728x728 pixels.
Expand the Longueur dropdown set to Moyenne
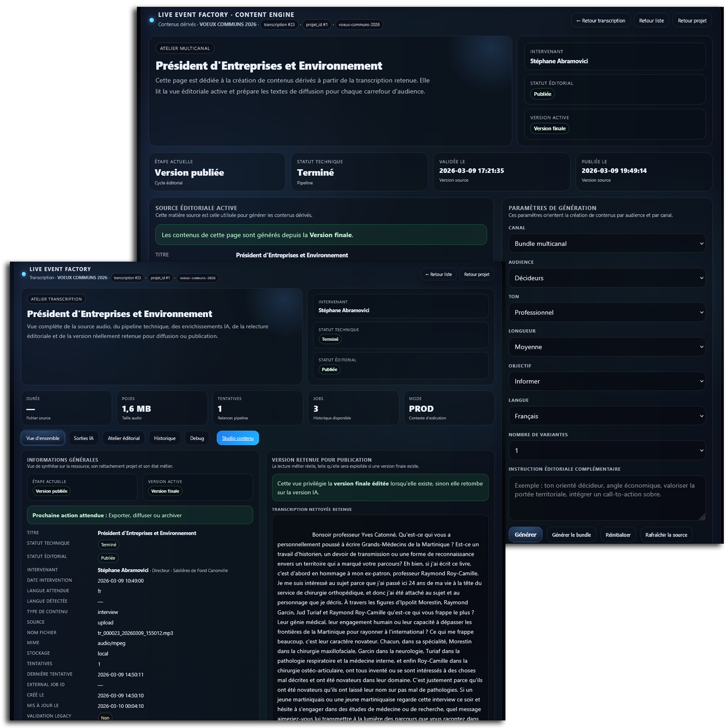point(606,347)
